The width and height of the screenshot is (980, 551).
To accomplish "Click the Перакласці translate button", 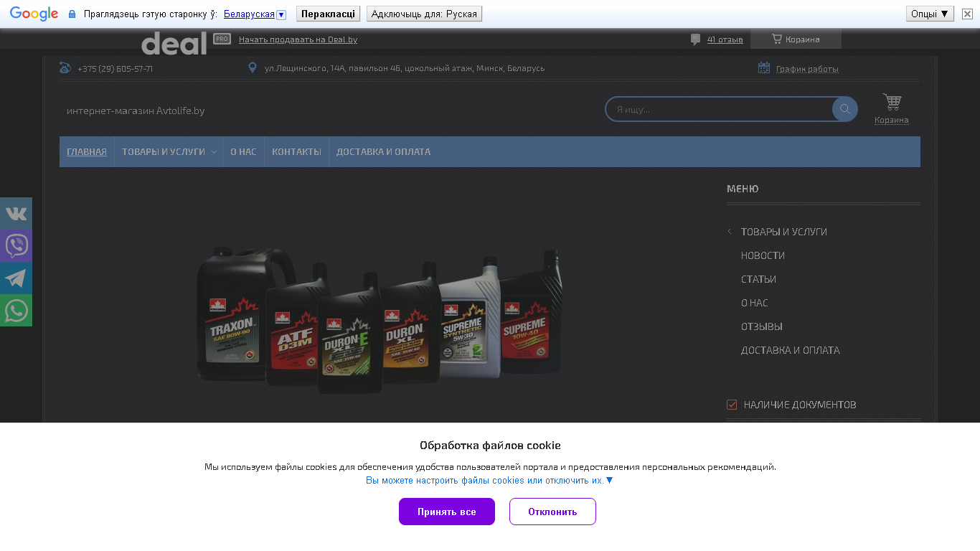I will 328,14.
